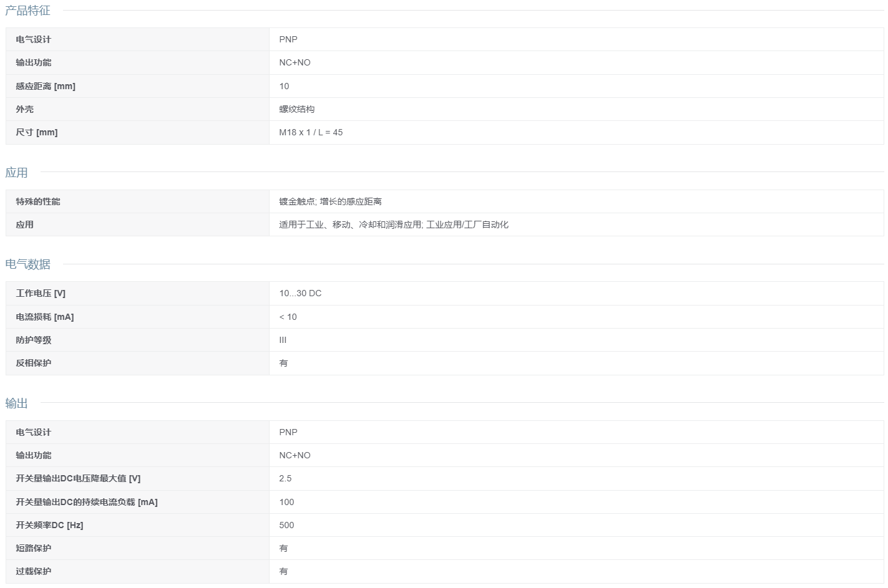Viewport: 888px width, 588px height.
Task: Click the 外壳 row label
Action: [25, 109]
